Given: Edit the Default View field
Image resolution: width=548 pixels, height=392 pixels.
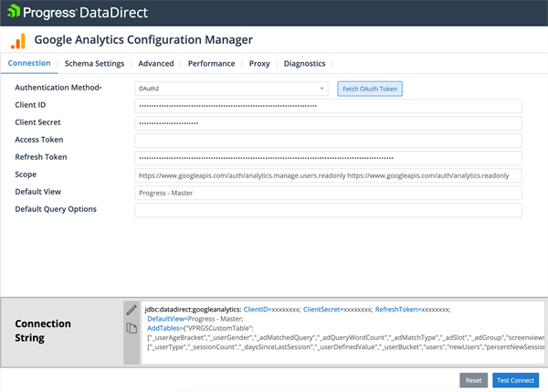Looking at the screenshot, I should [x=328, y=193].
